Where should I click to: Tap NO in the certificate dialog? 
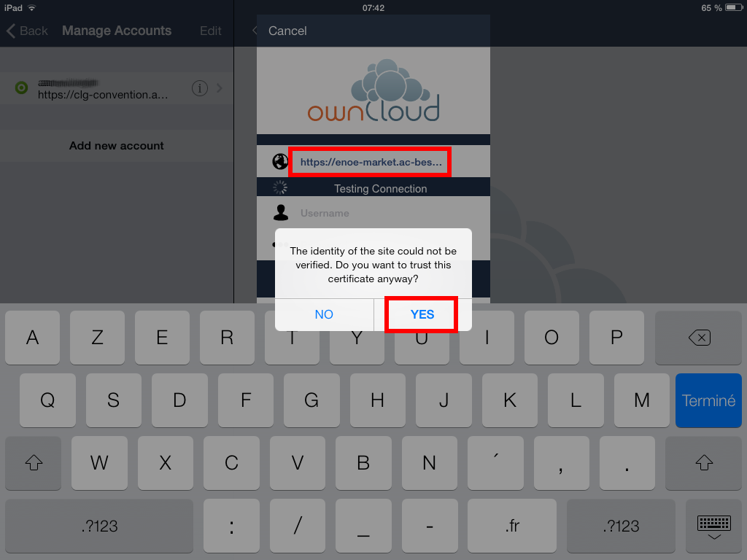tap(324, 314)
